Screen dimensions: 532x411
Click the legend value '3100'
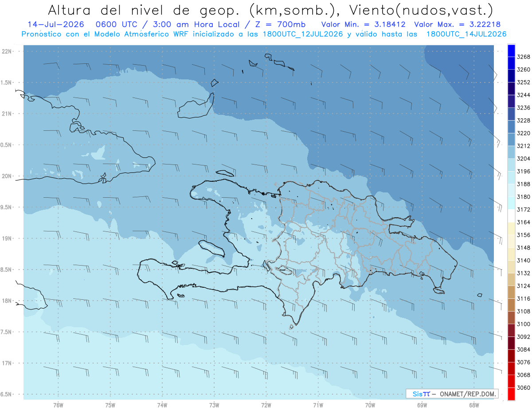[x=523, y=324]
